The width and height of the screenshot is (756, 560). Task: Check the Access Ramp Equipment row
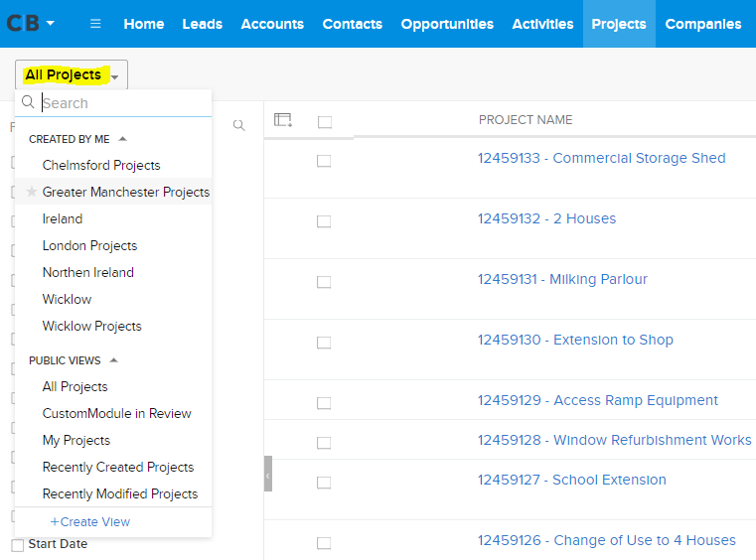(x=324, y=403)
